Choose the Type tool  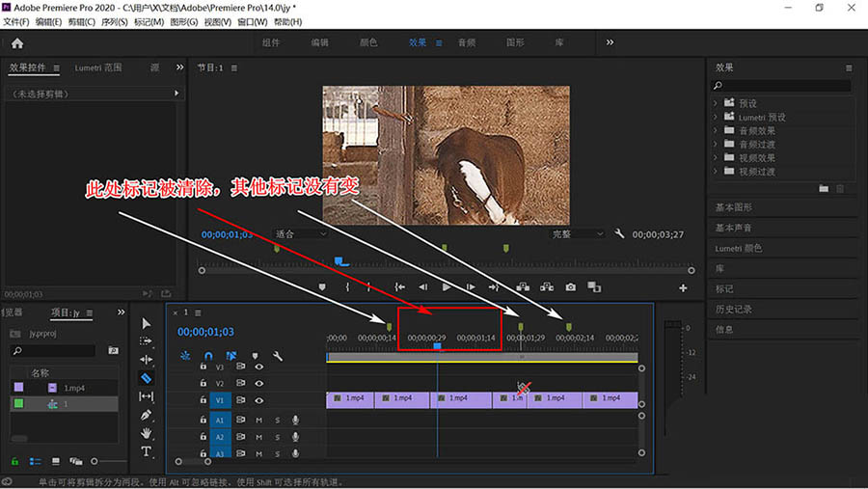coord(147,451)
